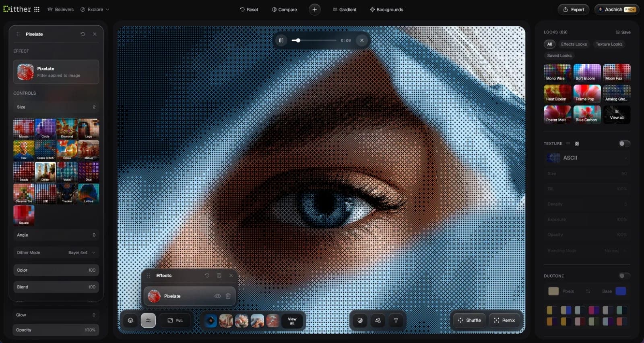Apply the Heat Bloom look thumbnail
This screenshot has width=644, height=343.
pos(557,94)
